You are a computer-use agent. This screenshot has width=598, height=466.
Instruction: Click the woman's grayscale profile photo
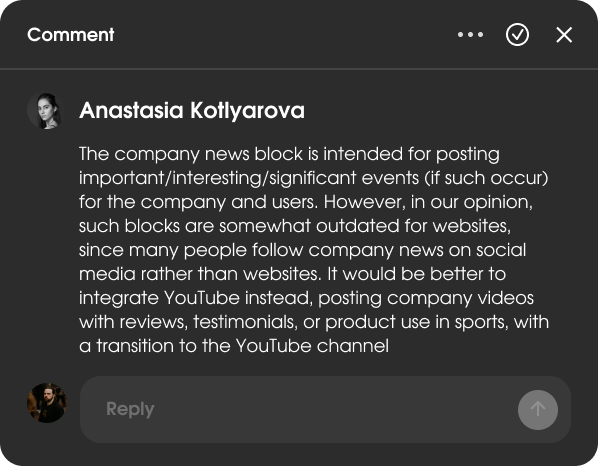pyautogui.click(x=45, y=111)
